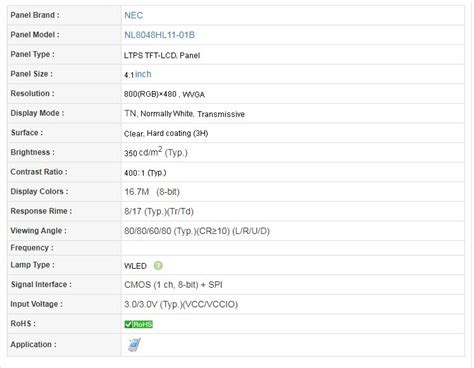This screenshot has width=474, height=368.
Task: Select the 400:1 contrast ratio value
Action: point(145,173)
